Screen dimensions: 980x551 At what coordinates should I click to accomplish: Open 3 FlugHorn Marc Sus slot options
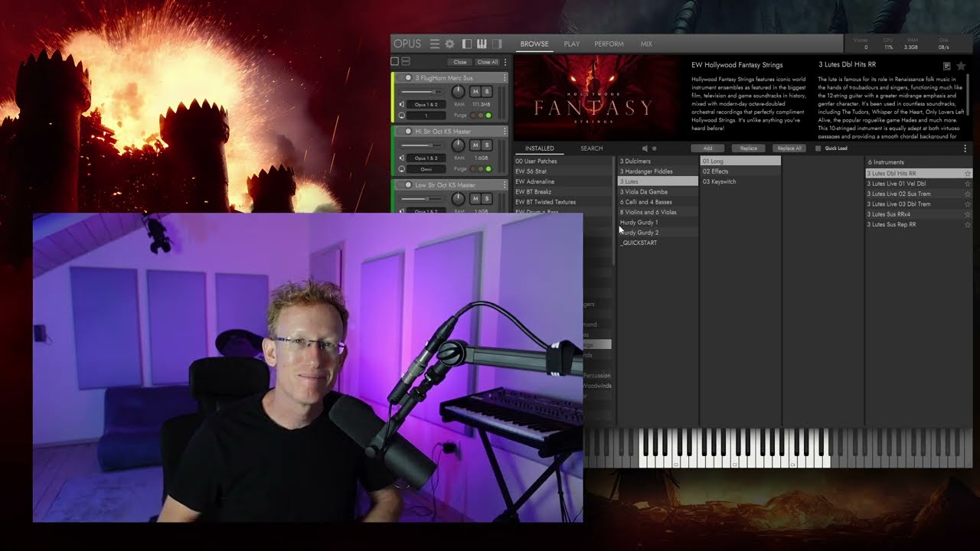[x=505, y=78]
